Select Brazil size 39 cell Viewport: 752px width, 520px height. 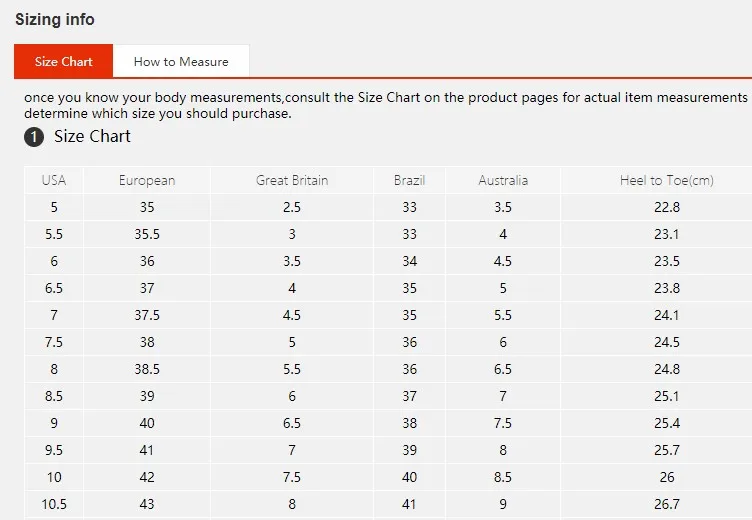click(409, 450)
